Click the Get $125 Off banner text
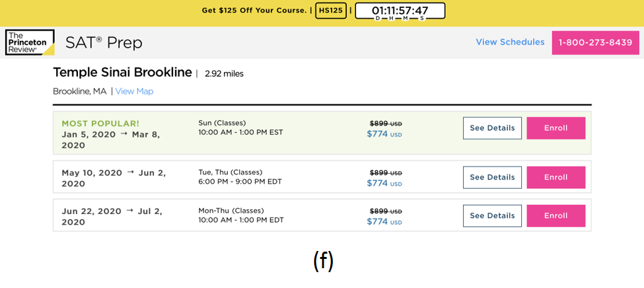Image resolution: width=644 pixels, height=288 pixels. coord(254,11)
